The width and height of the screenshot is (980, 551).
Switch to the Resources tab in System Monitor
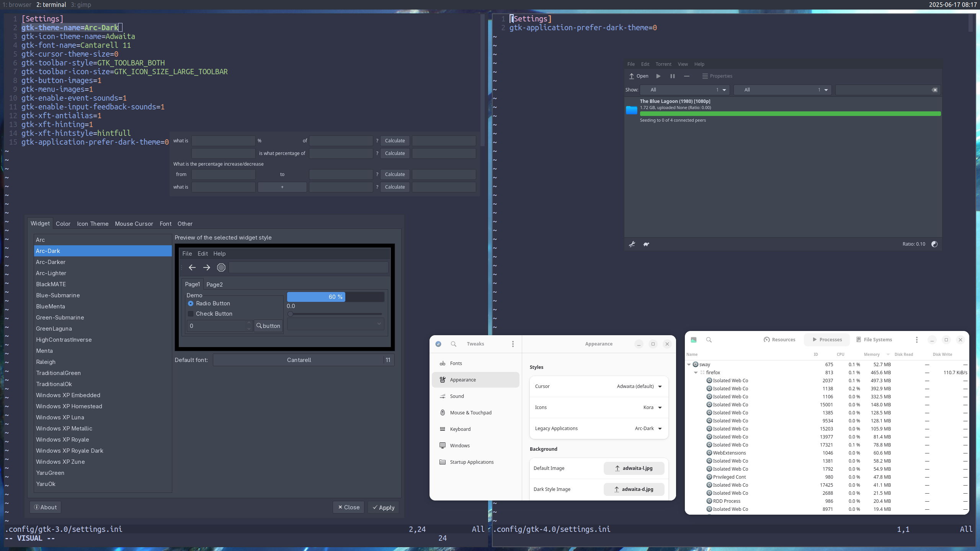(779, 340)
